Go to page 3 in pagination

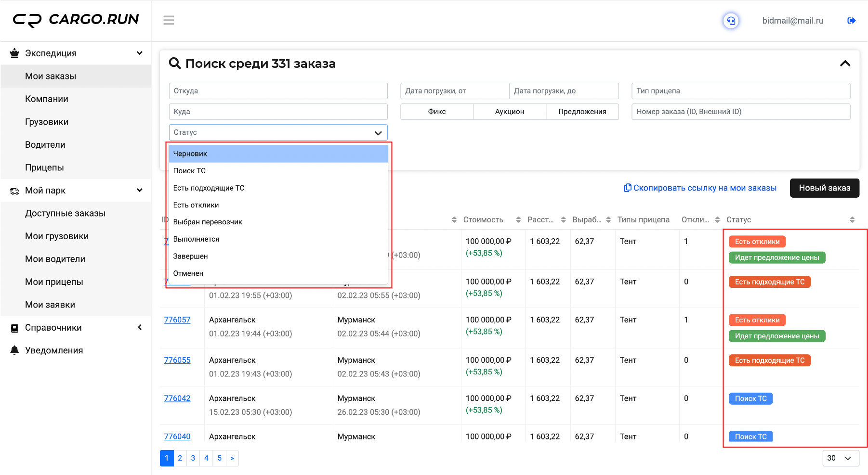(x=193, y=458)
